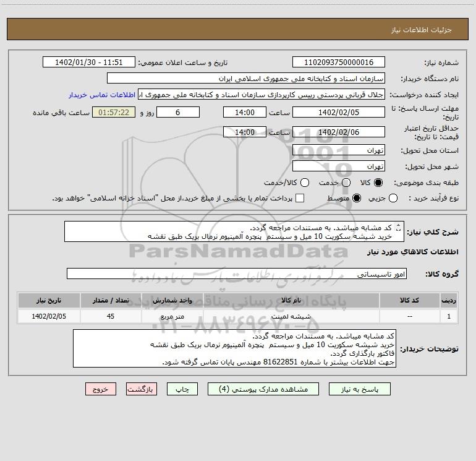Viewport: 476px width, 461px height.
Task: Select the خدمت radio button
Action: pos(346,183)
